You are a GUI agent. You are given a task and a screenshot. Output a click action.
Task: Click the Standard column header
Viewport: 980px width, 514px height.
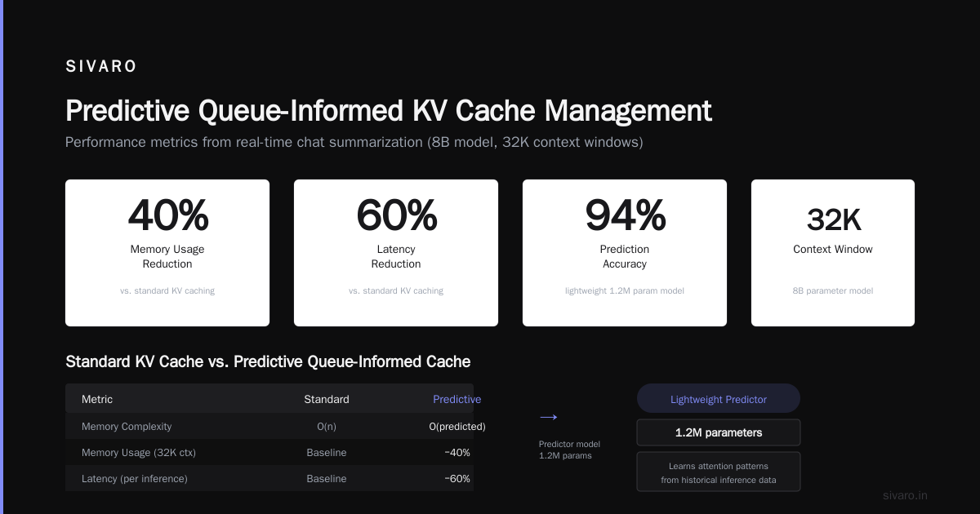(327, 400)
